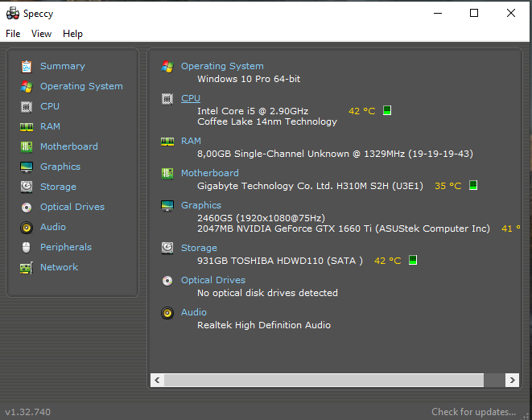Open the Help menu
This screenshot has height=420, width=532.
pyautogui.click(x=72, y=34)
